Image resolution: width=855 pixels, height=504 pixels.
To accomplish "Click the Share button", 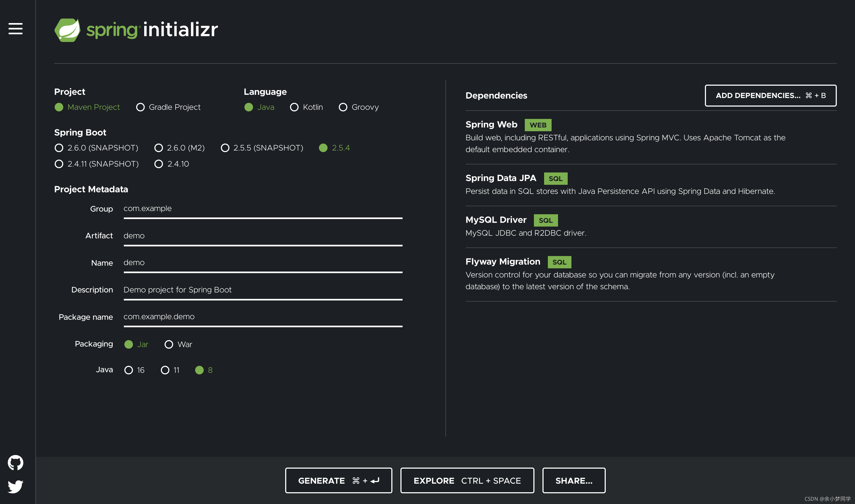I will pos(574,480).
